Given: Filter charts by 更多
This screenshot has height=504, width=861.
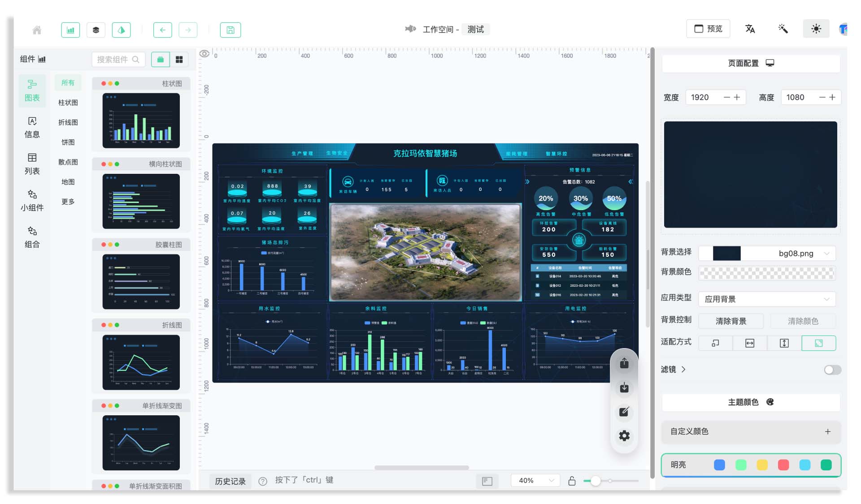Looking at the screenshot, I should tap(68, 202).
